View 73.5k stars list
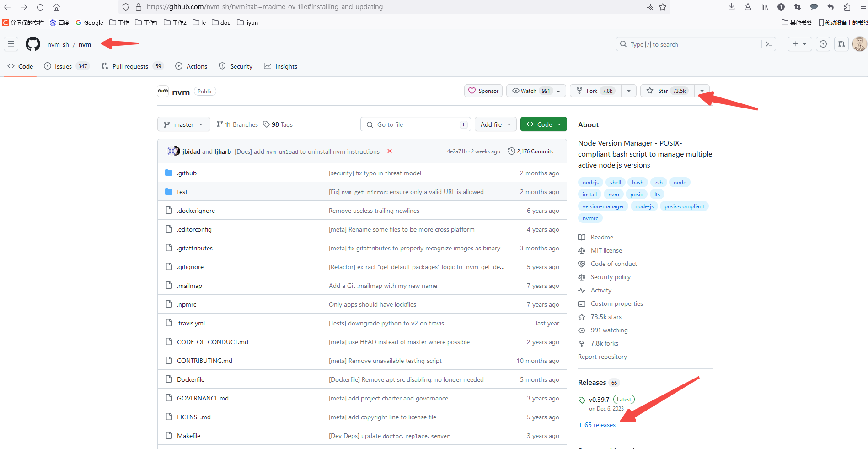Viewport: 868px width, 449px height. pyautogui.click(x=600, y=317)
